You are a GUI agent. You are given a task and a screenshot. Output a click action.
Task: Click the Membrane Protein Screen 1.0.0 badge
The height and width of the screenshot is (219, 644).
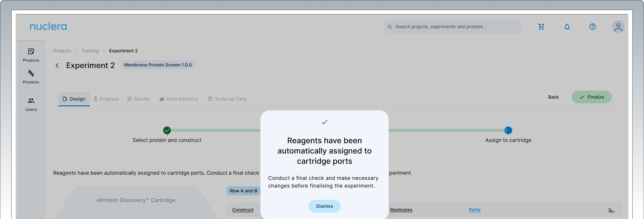click(x=158, y=65)
